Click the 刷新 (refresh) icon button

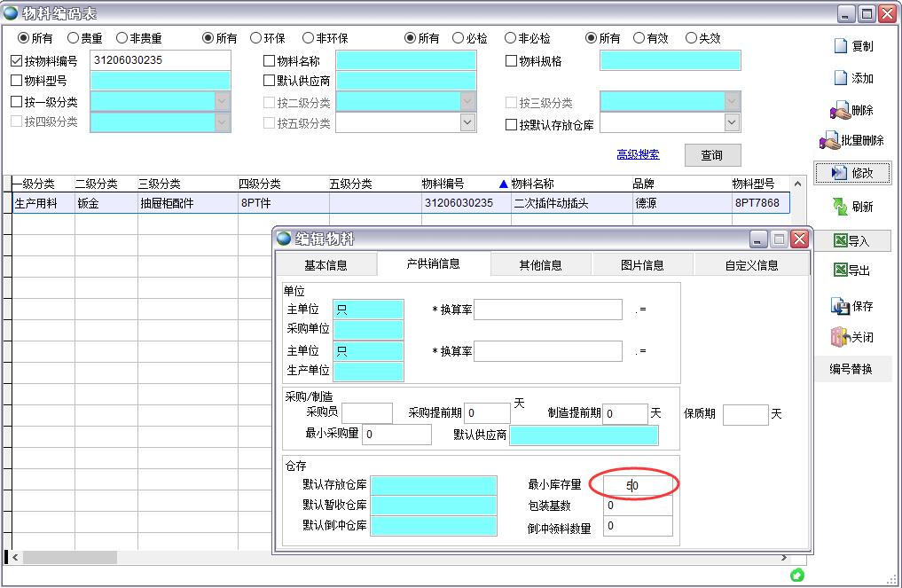click(x=852, y=207)
